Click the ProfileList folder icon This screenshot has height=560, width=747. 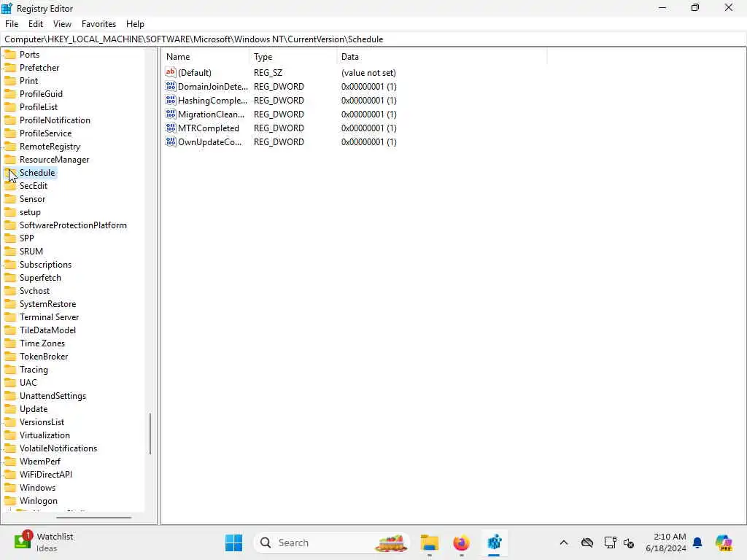coord(10,106)
